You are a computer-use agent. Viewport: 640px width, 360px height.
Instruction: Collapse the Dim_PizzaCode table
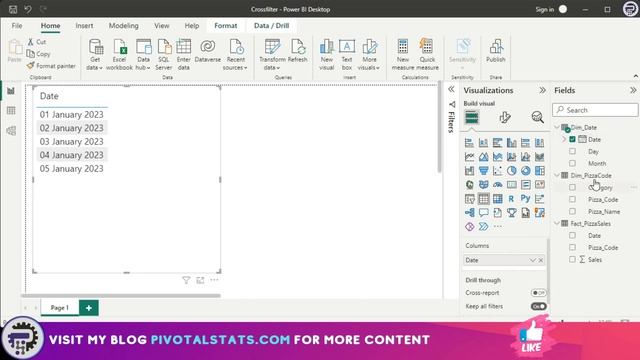pyautogui.click(x=557, y=176)
